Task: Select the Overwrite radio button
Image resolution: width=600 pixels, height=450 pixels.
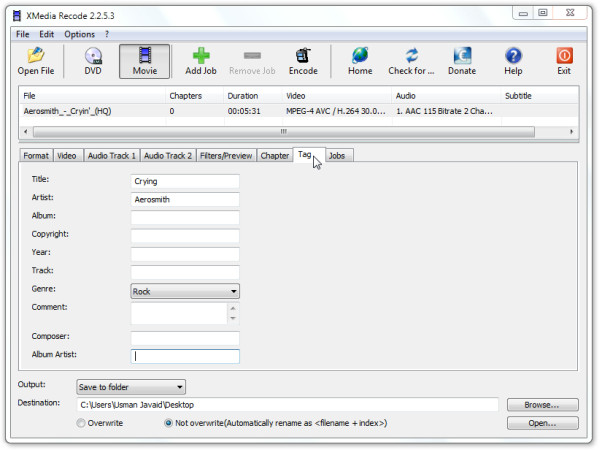Action: [81, 423]
